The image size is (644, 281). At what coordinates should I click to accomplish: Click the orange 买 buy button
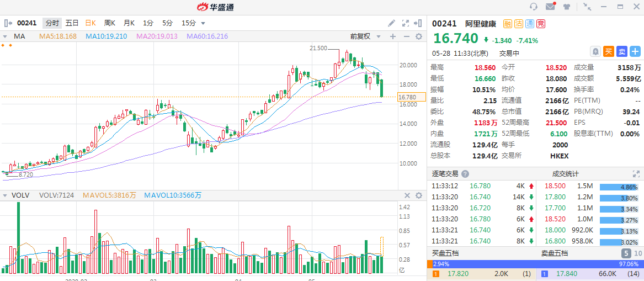[x=609, y=51]
